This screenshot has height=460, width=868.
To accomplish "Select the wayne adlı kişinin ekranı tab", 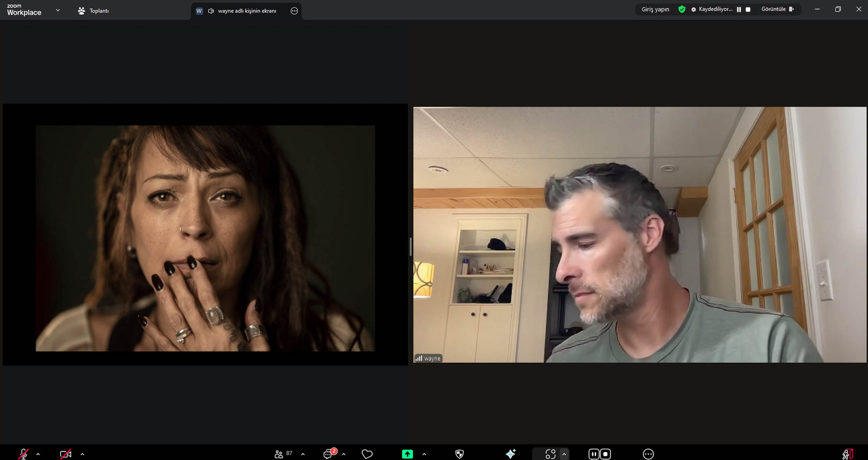I will [247, 11].
